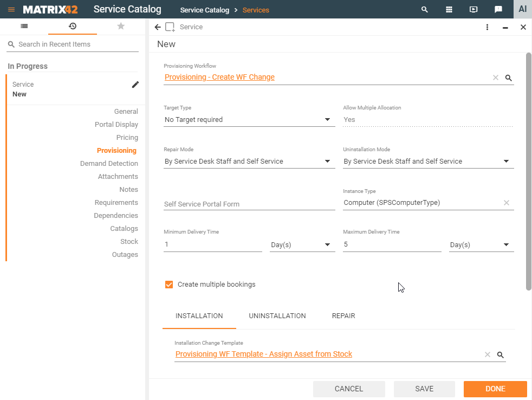
Task: Show the Favorites star tab
Action: [x=121, y=26]
